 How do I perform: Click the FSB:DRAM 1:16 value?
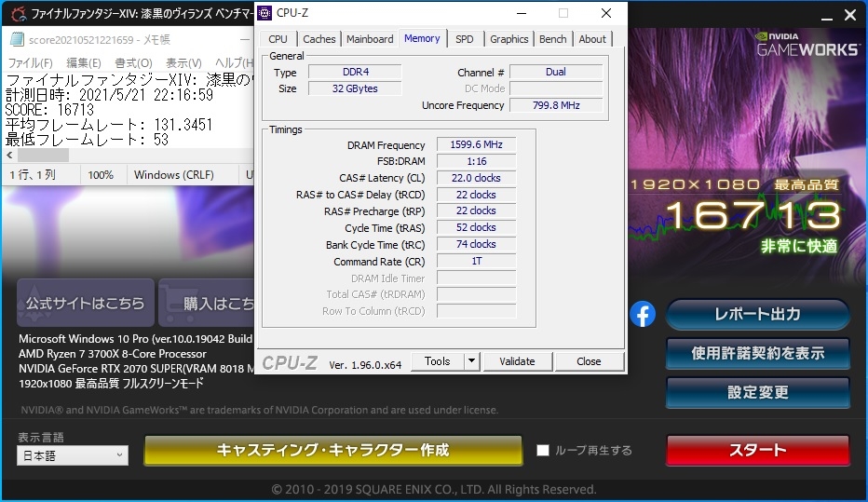476,161
